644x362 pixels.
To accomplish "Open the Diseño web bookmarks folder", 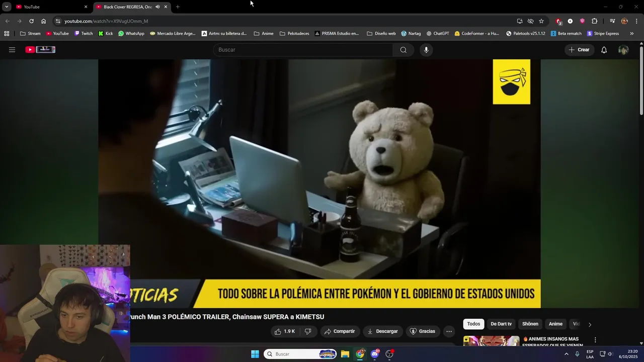I will 381,34.
